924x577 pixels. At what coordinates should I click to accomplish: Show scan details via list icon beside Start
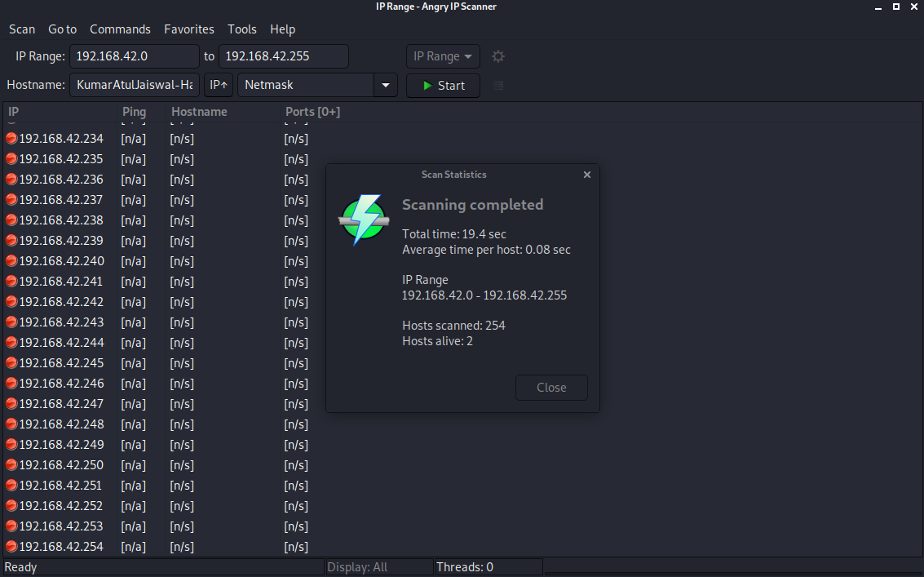click(498, 85)
